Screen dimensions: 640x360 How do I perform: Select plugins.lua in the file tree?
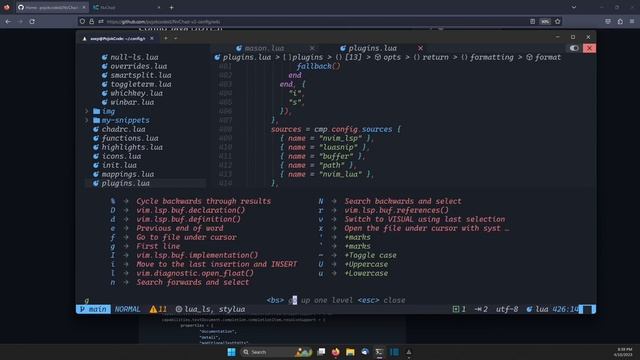[x=125, y=183]
